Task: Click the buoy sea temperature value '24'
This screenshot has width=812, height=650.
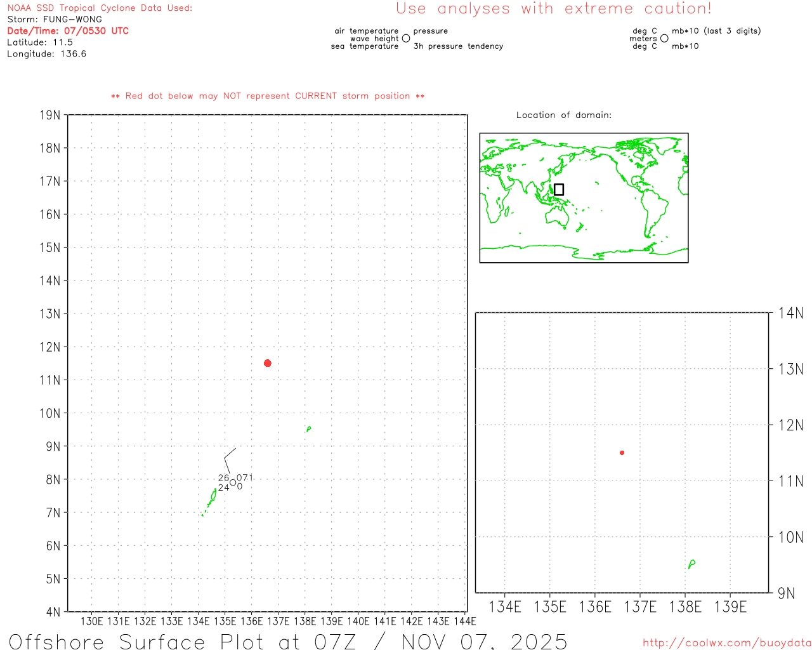Action: (223, 487)
